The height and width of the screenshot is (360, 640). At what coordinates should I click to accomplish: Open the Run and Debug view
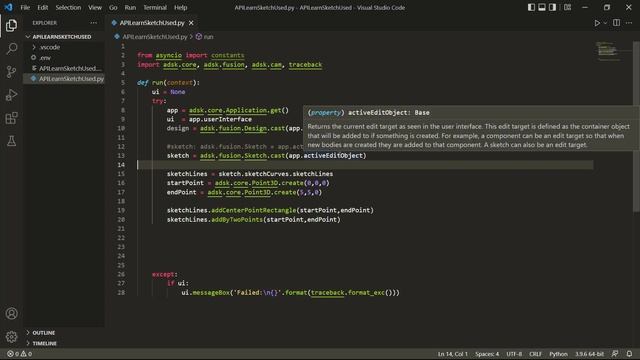pyautogui.click(x=11, y=95)
